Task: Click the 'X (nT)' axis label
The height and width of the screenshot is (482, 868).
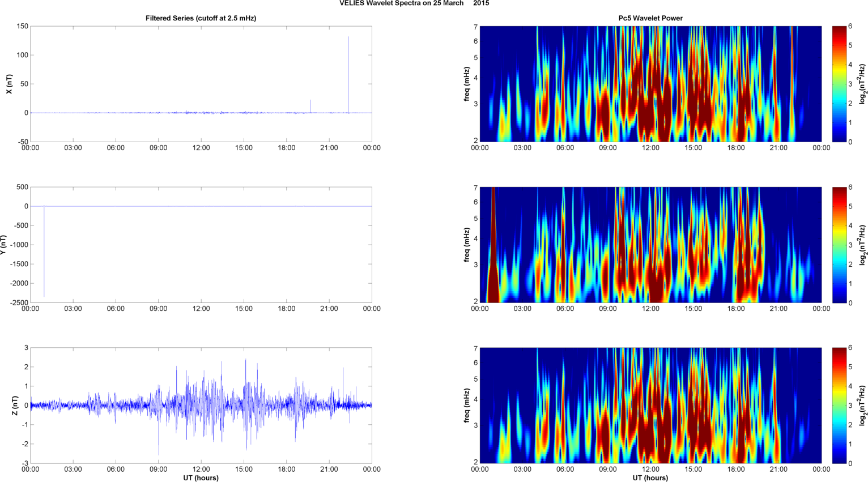Action: point(8,84)
